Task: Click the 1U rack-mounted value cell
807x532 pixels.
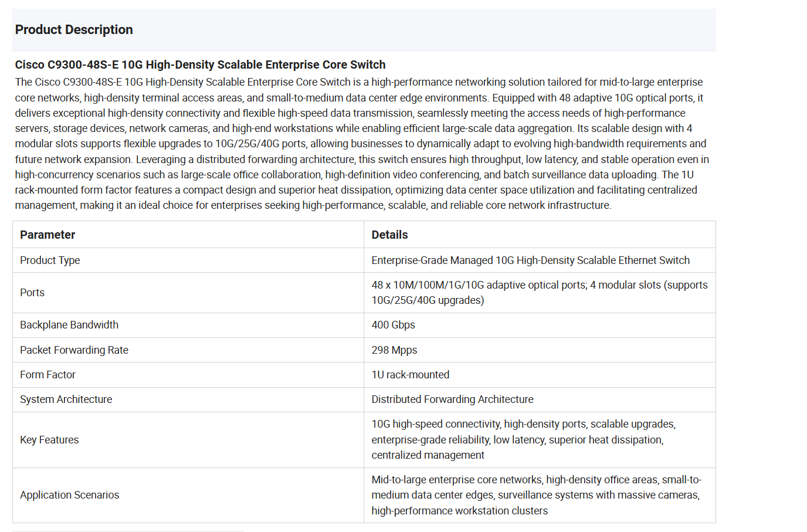Action: [x=410, y=375]
